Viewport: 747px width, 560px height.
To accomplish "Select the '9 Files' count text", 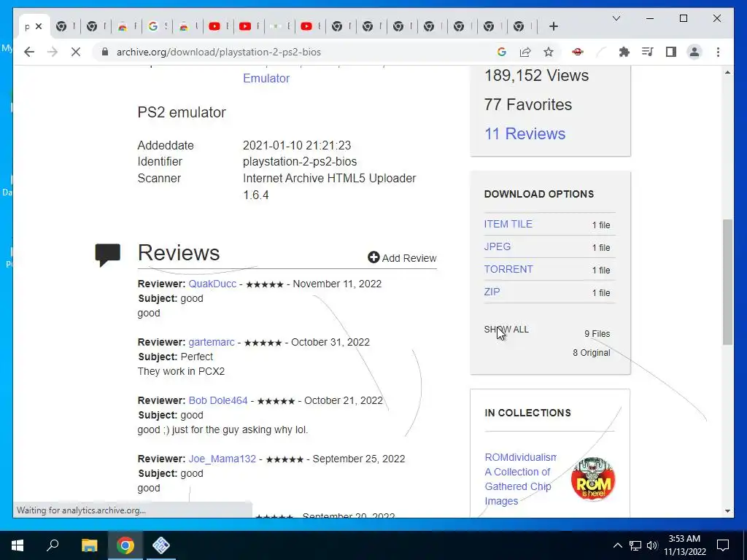I will (x=597, y=334).
